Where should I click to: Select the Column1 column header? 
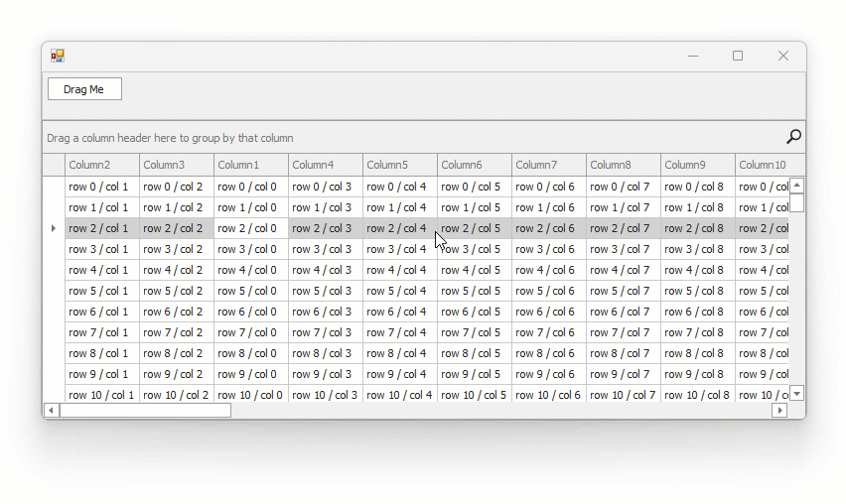coord(251,165)
